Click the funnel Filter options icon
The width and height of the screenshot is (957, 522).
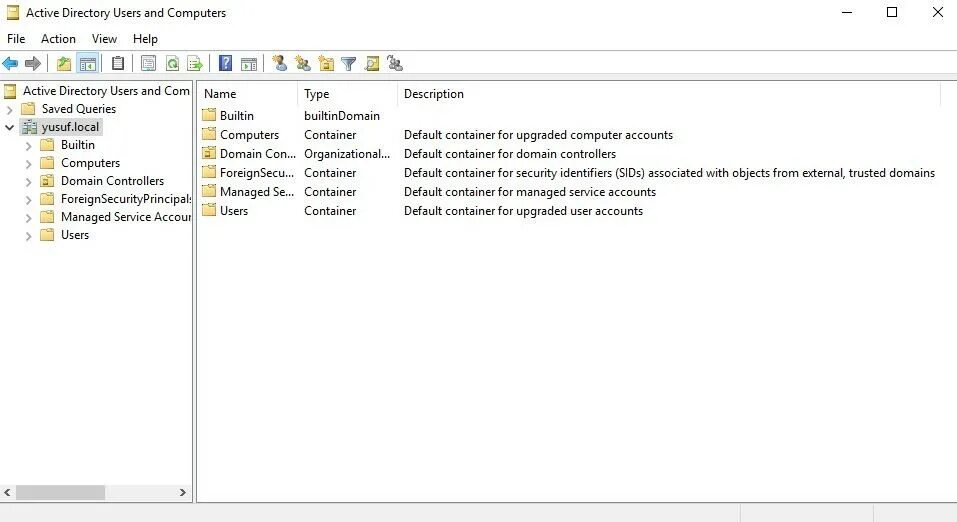click(x=348, y=63)
